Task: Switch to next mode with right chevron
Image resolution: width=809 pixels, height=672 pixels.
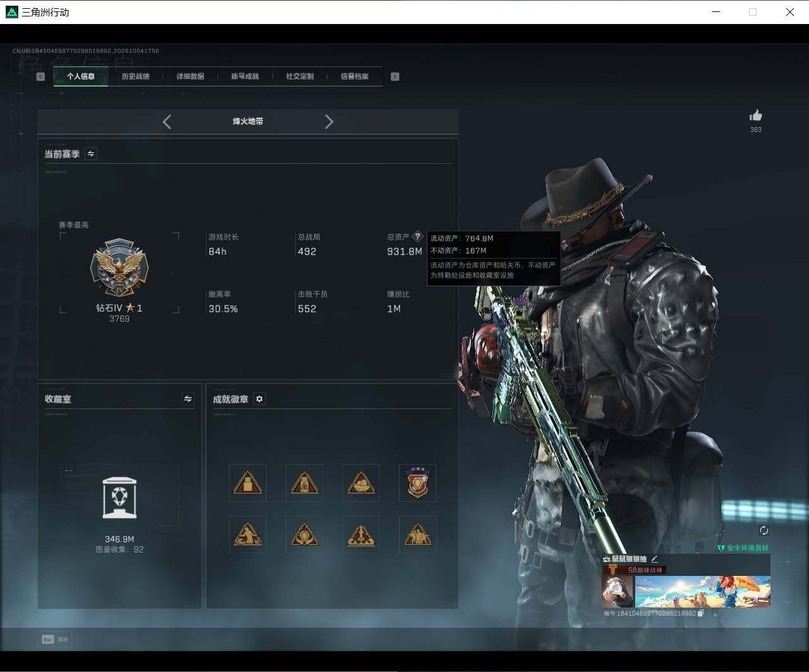Action: tap(329, 121)
